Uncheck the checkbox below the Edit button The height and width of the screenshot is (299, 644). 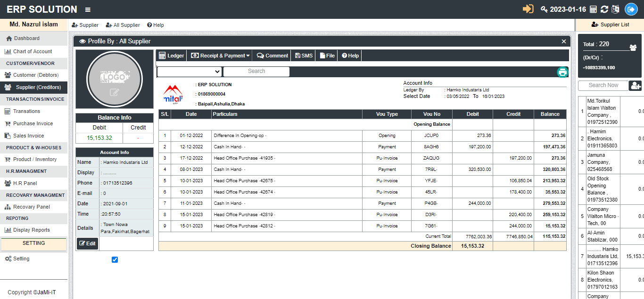click(x=115, y=259)
